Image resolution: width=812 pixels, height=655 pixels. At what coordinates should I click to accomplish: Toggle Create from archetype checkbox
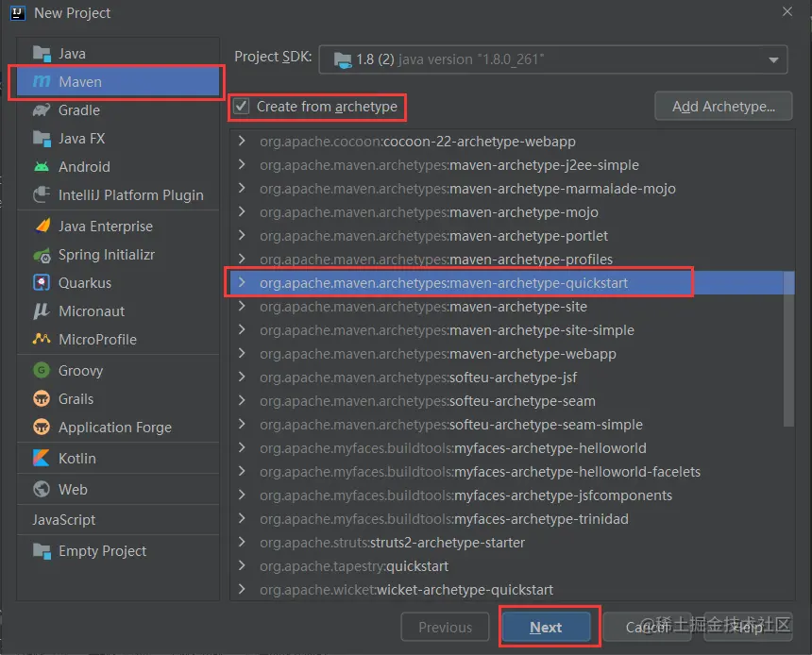click(241, 107)
